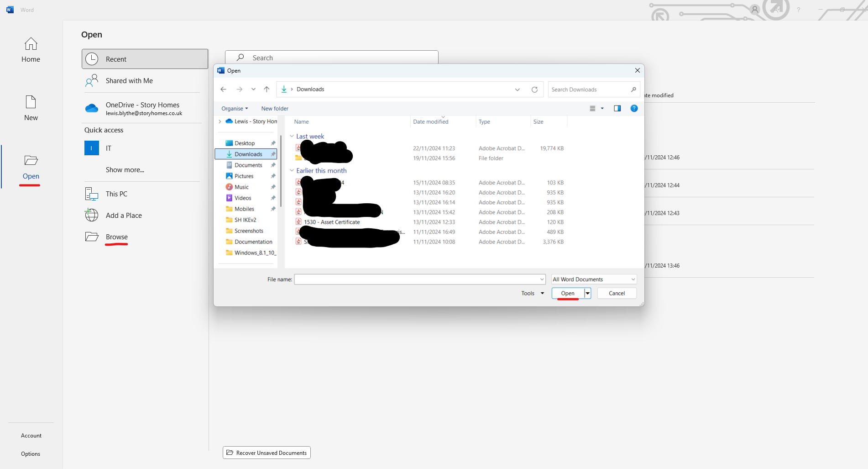Pin icon next to Desktop in navigation
The image size is (868, 469).
coord(273,143)
